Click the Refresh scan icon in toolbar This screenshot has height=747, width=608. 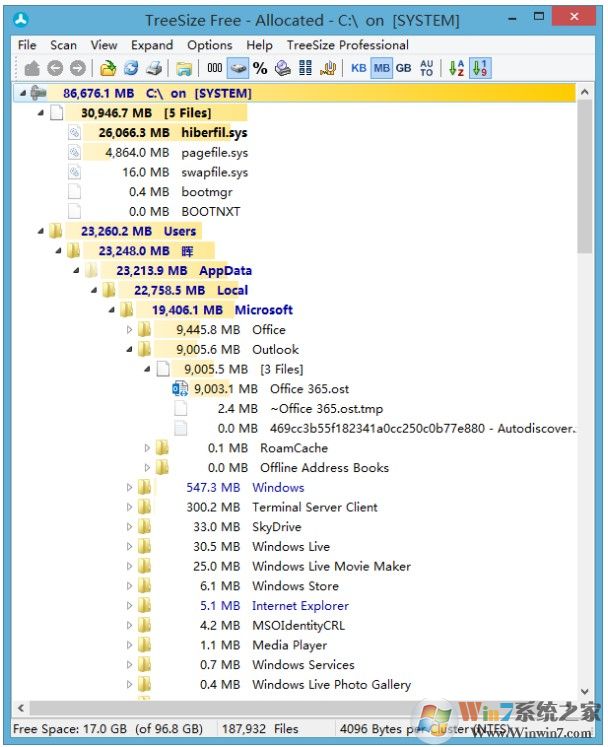[131, 68]
